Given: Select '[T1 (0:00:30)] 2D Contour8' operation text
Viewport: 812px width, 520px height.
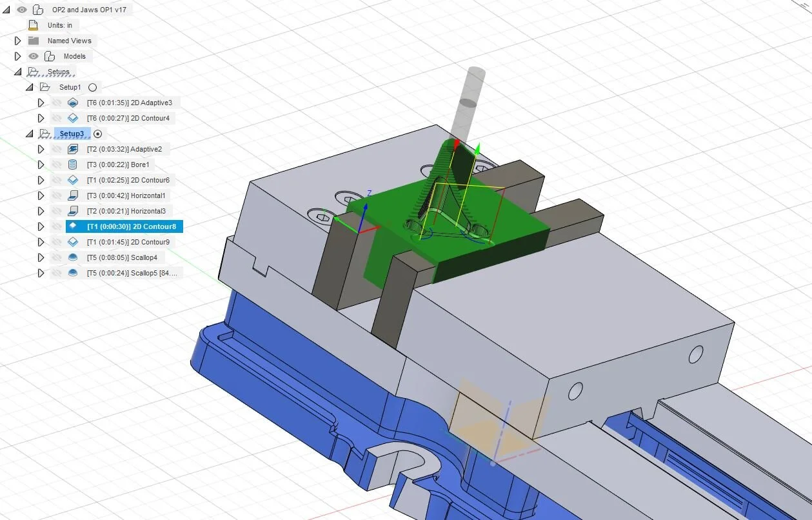Looking at the screenshot, I should (x=132, y=226).
